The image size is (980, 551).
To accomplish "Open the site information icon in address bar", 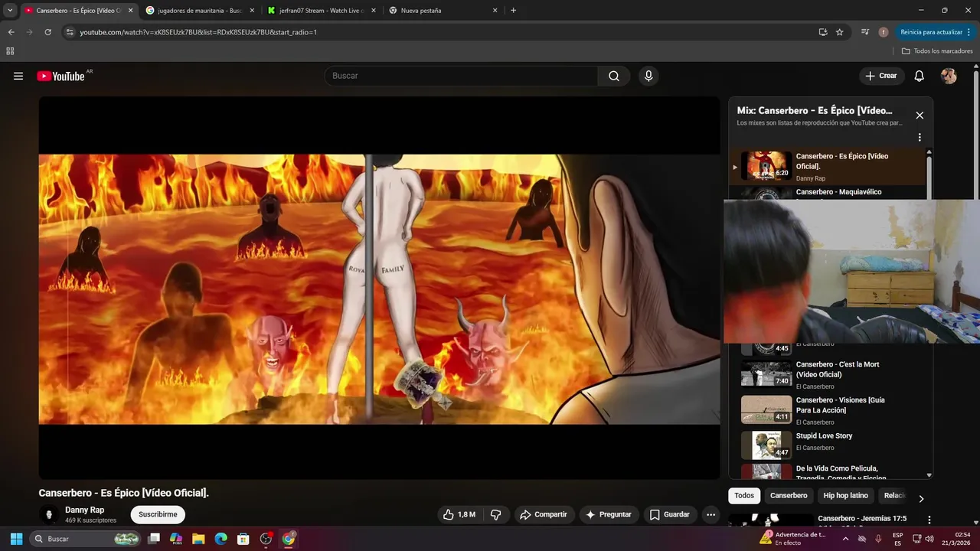I will click(70, 32).
